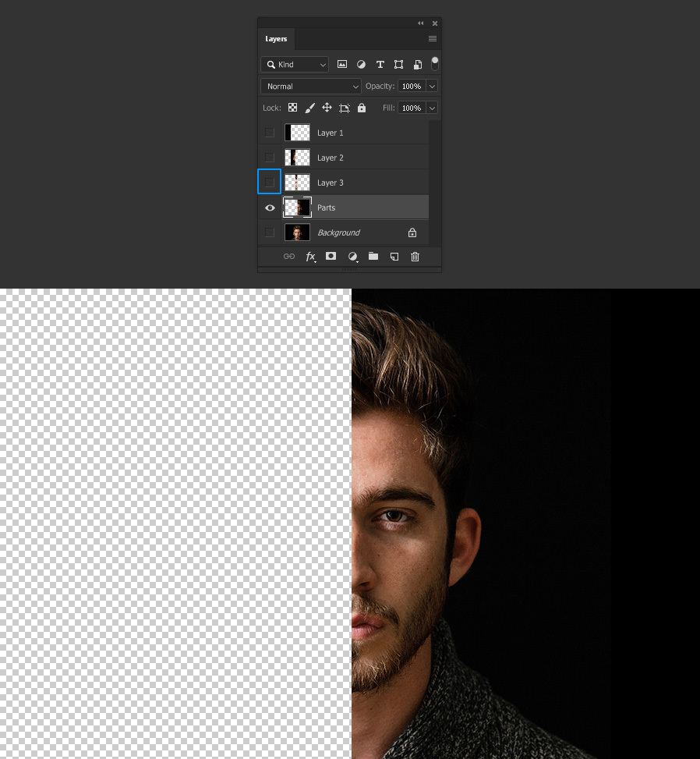Show Layer 2 visibility box
Screen dimensions: 700x759
(270, 158)
